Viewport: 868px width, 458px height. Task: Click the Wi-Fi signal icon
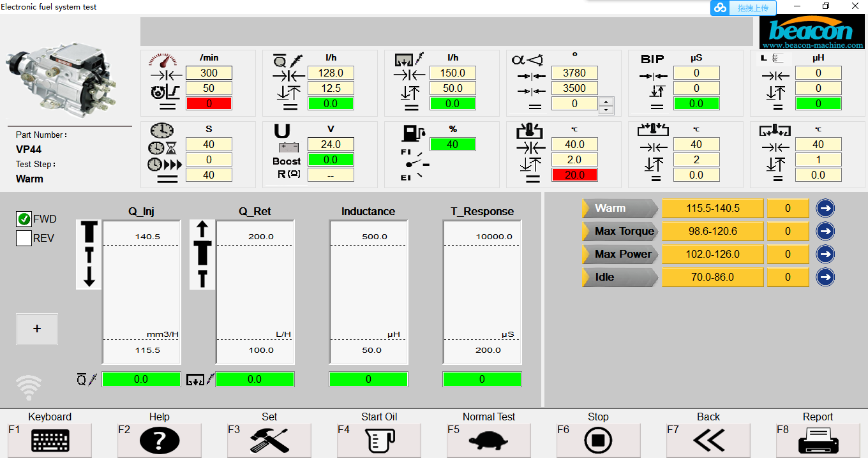click(29, 387)
